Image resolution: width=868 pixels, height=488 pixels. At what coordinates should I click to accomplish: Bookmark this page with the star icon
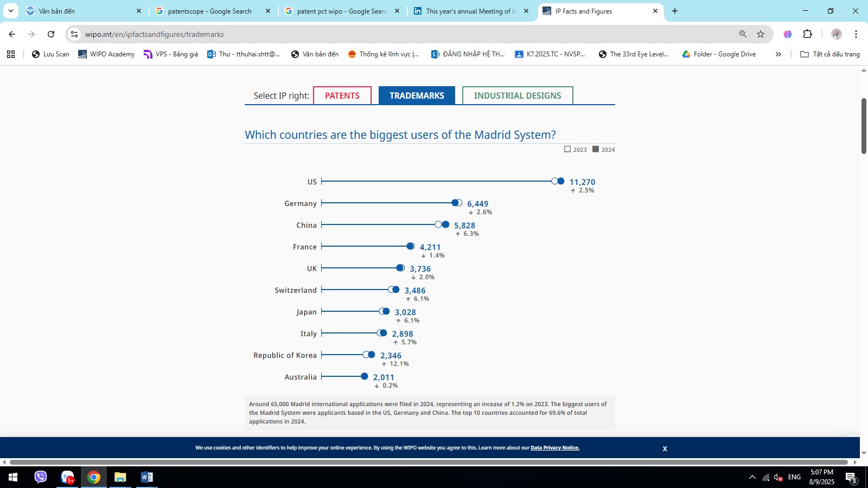point(761,34)
